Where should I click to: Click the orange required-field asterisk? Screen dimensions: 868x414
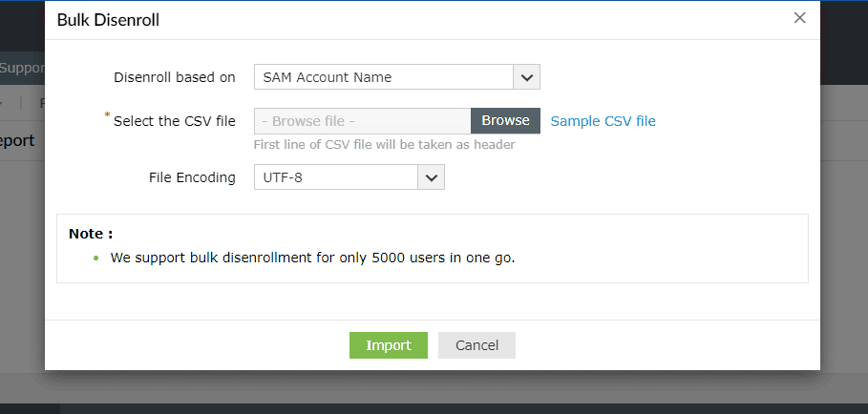(x=107, y=115)
